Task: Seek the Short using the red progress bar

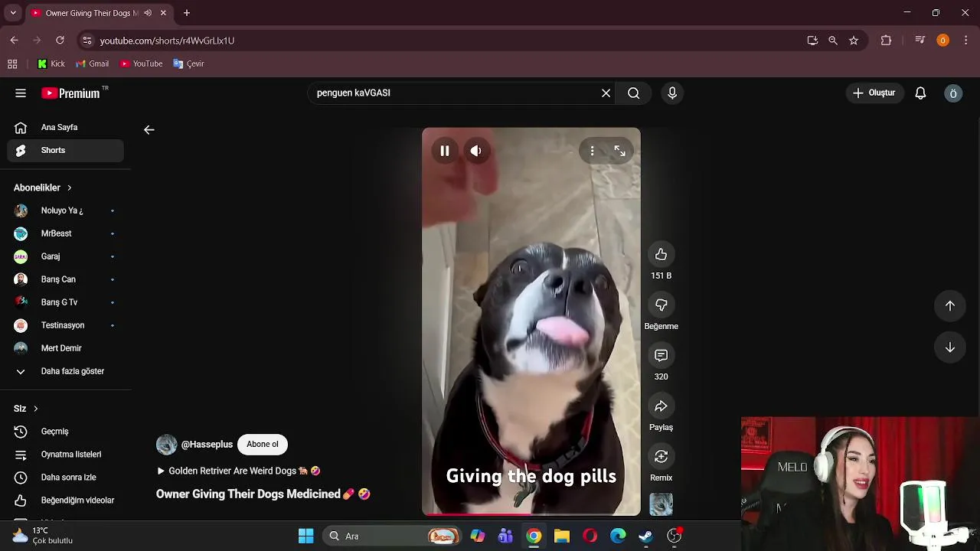Action: [531, 514]
